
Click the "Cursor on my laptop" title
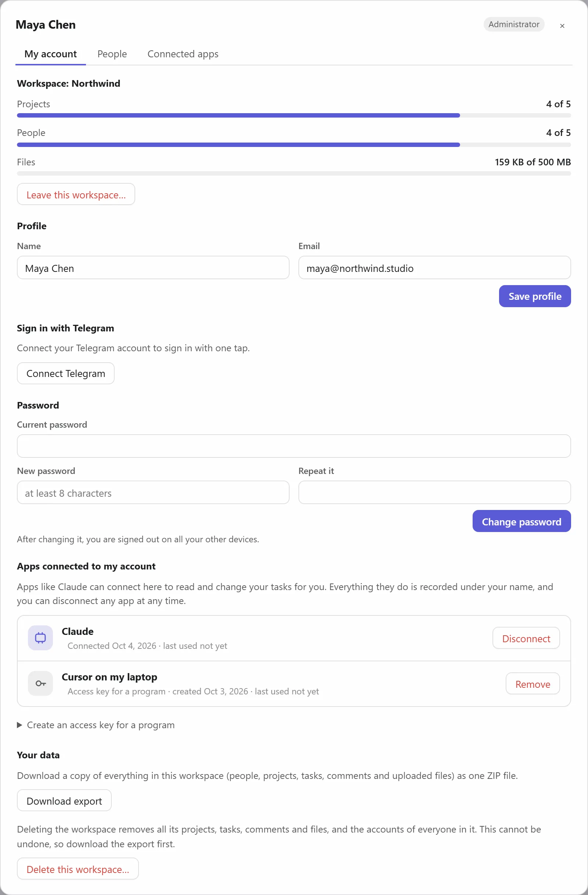[110, 677]
